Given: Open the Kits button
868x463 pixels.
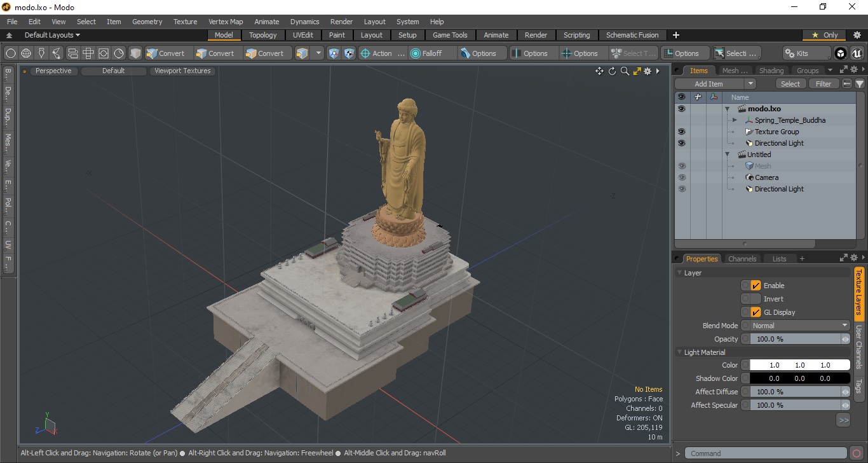Looking at the screenshot, I should pyautogui.click(x=806, y=53).
